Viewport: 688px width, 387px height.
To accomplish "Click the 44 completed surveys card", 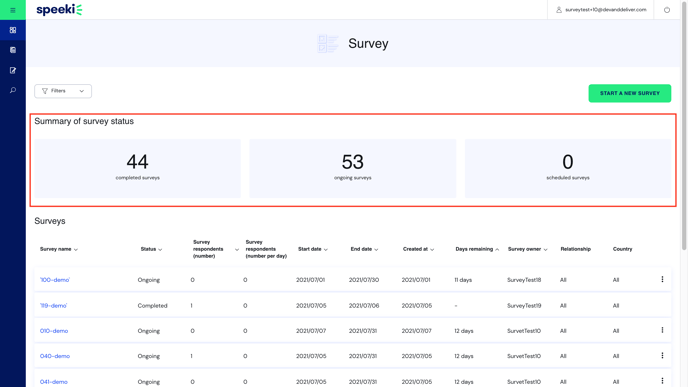I will click(137, 168).
